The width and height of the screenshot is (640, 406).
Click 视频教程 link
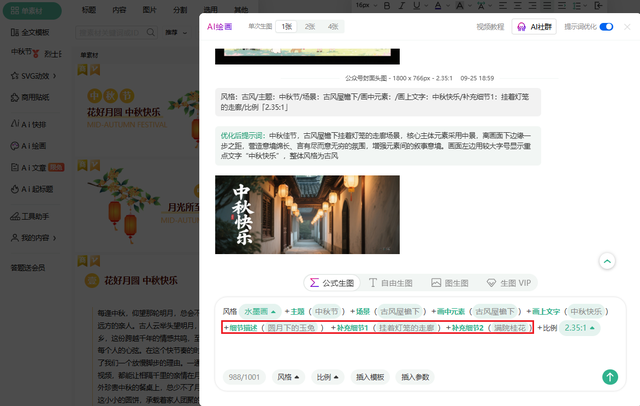pos(490,27)
